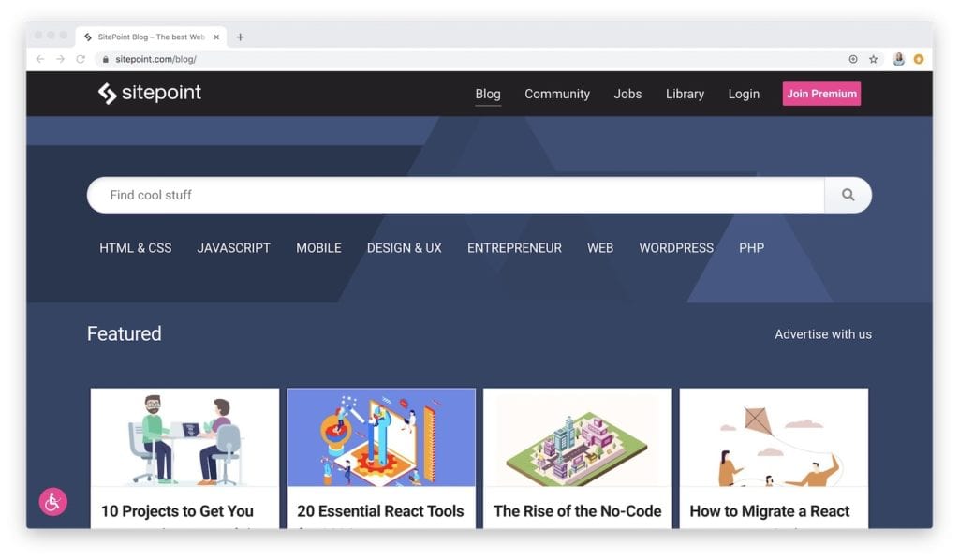Browse the WORDPRESS category
The height and width of the screenshot is (560, 959).
pos(676,248)
